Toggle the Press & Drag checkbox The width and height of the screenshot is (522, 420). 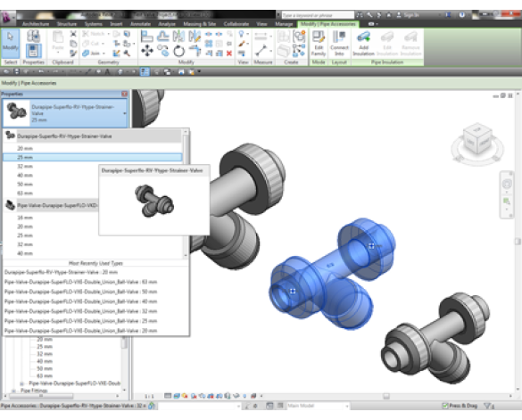tap(444, 406)
